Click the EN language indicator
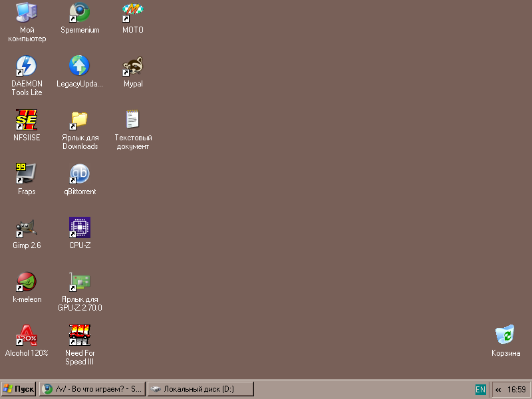532x399 pixels. [480, 390]
